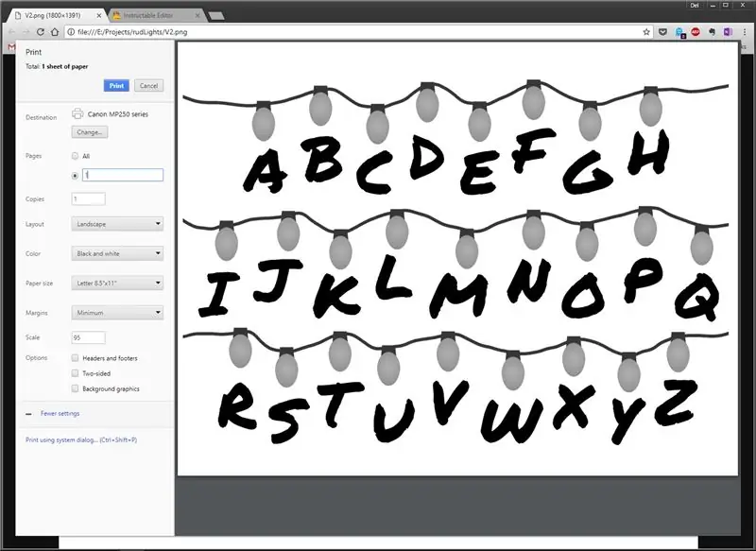Screen dimensions: 756x551
Task: Open the Margins dropdown set to Minimum
Action: tap(117, 313)
